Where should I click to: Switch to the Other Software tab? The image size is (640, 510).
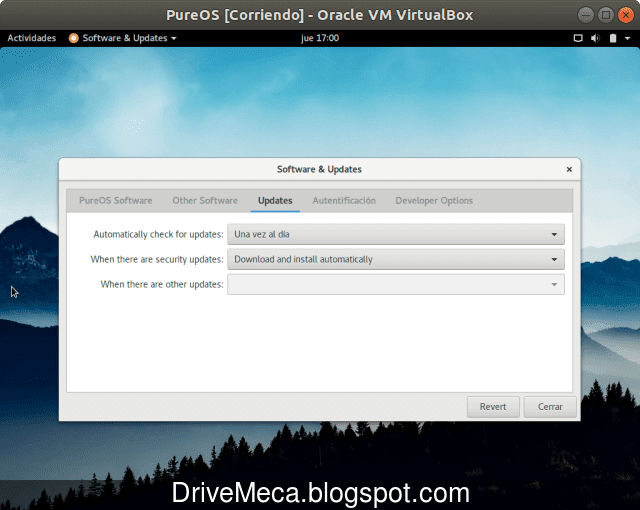tap(205, 200)
